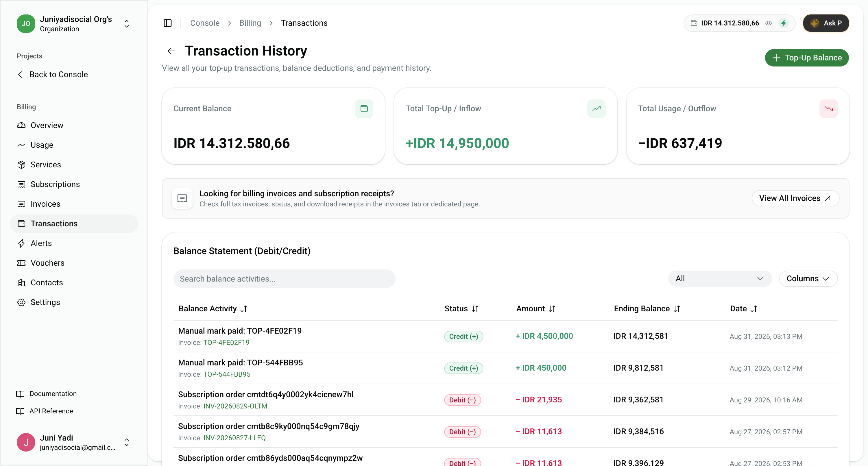Image resolution: width=868 pixels, height=466 pixels.
Task: Sort by Amount column
Action: coord(536,309)
